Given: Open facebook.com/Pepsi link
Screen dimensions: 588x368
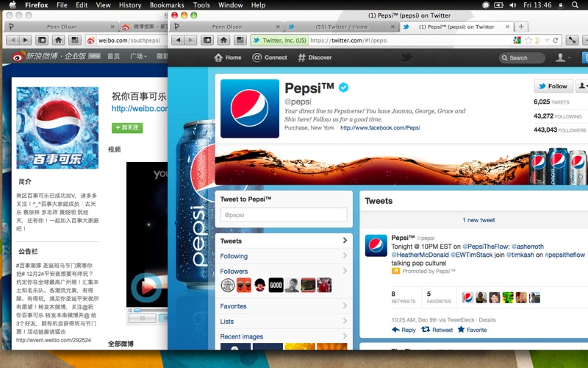Looking at the screenshot, I should [x=380, y=127].
